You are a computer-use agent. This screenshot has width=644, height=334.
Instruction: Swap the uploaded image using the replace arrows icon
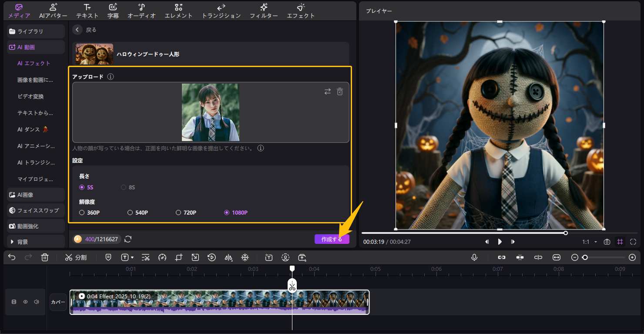[x=327, y=91]
